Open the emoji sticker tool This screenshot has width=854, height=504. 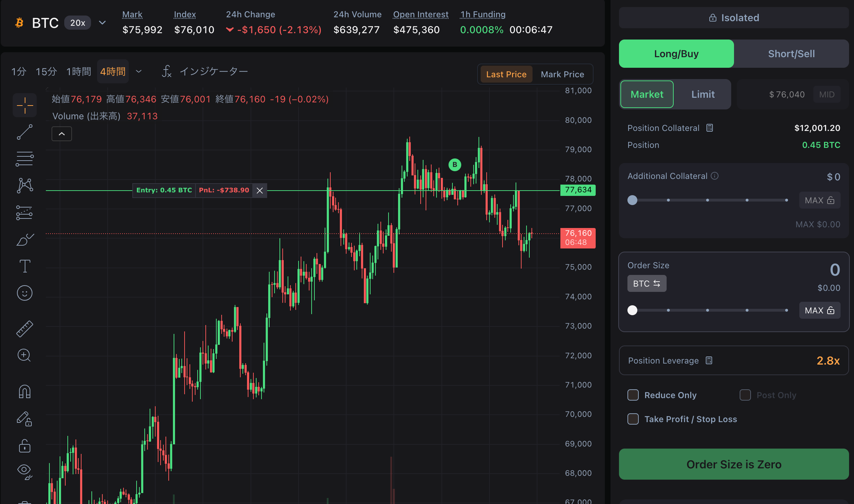[x=25, y=293]
